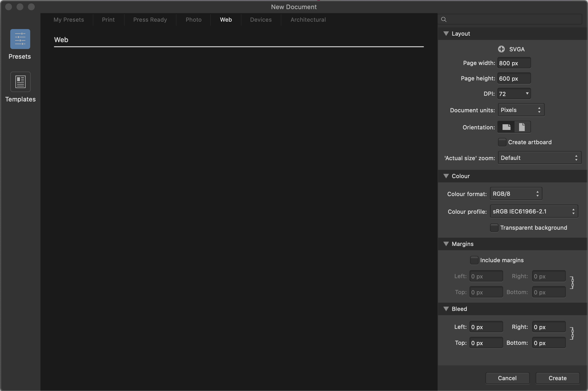
Task: Switch to the Devices tab
Action: pos(261,20)
